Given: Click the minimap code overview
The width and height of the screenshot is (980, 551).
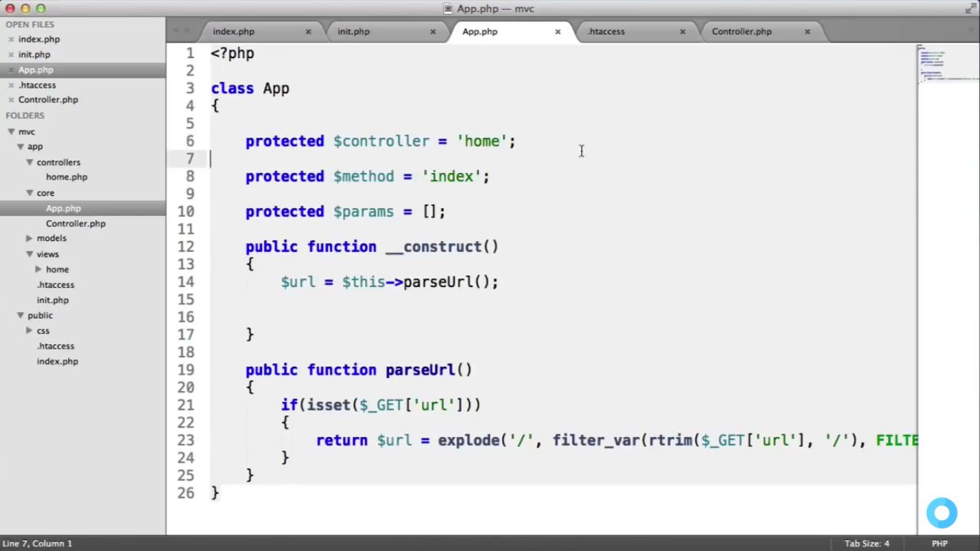Looking at the screenshot, I should pyautogui.click(x=948, y=65).
